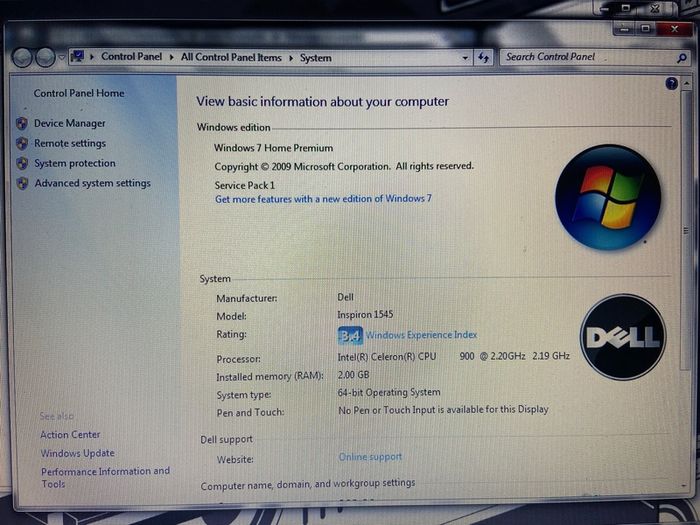700x525 pixels.
Task: Click shield icon beside System protection
Action: click(x=22, y=163)
